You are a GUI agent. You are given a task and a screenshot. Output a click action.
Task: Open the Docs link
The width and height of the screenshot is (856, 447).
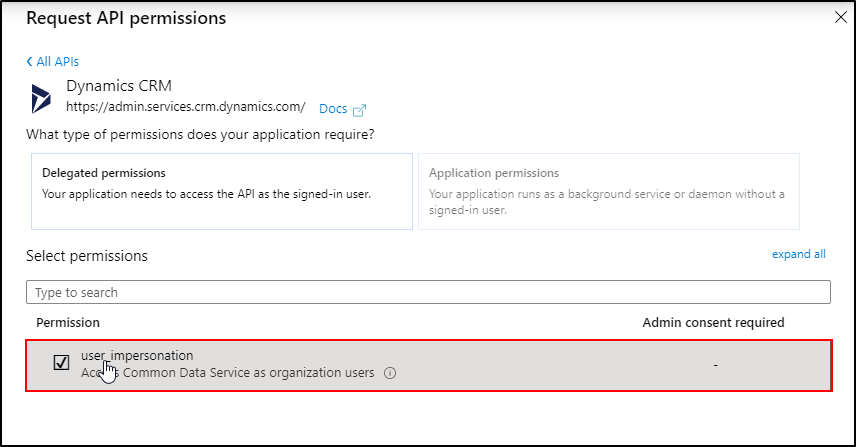pos(332,108)
